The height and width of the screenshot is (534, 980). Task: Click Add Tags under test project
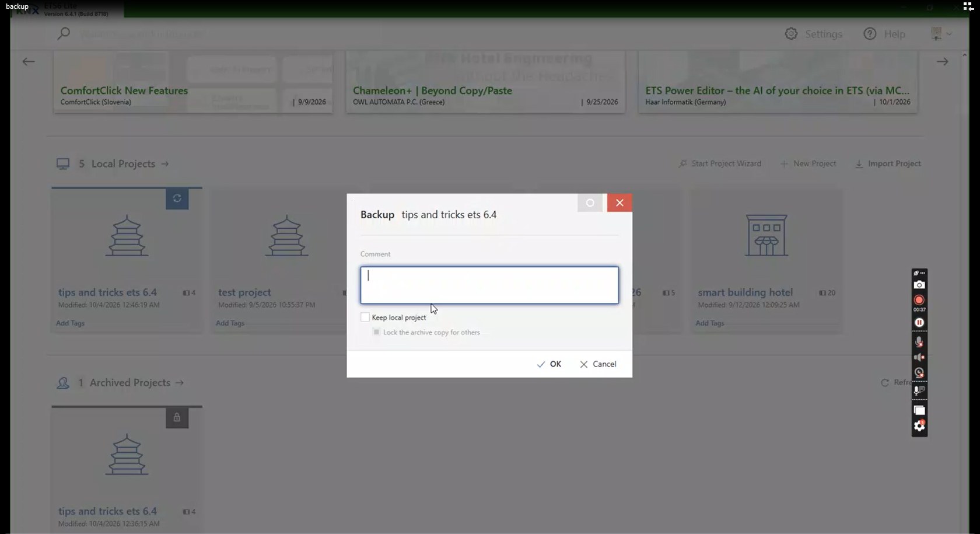230,323
